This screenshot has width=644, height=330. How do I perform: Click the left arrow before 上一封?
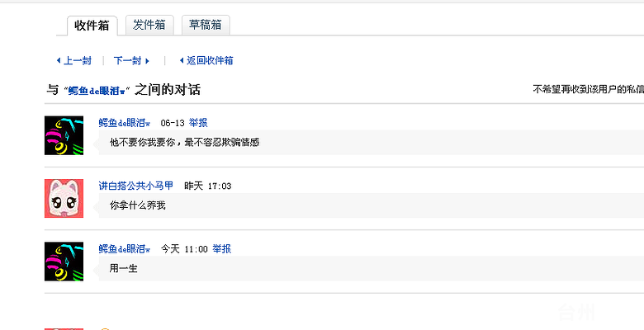[x=59, y=60]
